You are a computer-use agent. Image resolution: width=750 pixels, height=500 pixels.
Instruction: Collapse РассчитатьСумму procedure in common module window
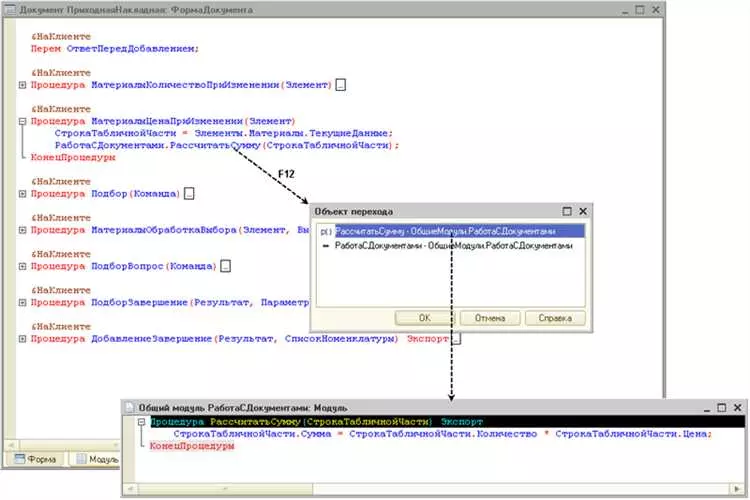click(142, 422)
